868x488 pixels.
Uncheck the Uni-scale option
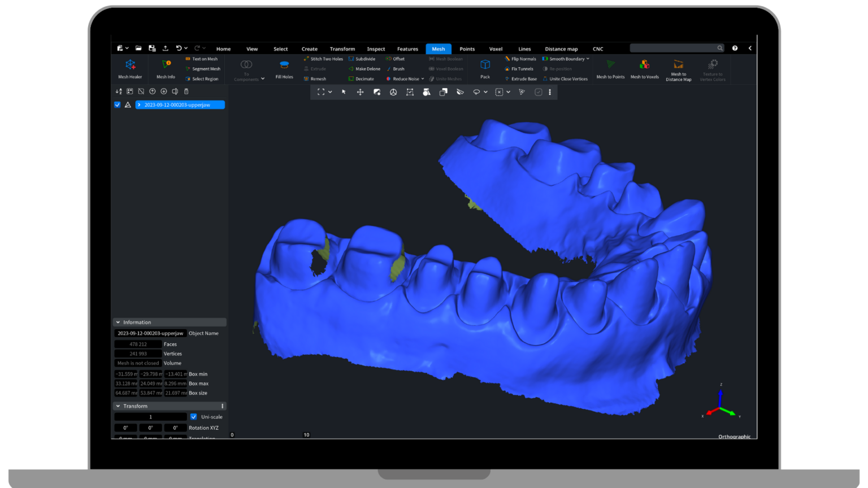[194, 417]
